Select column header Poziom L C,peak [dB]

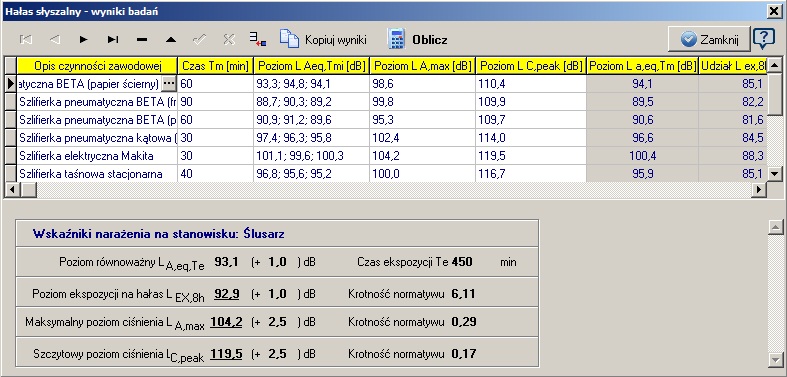(531, 66)
